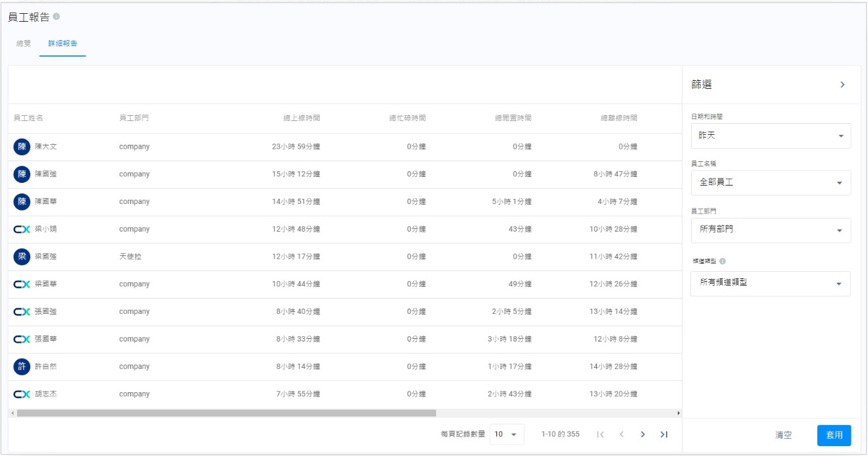Collapse the 篩選 panel with chevron arrow

pyautogui.click(x=842, y=85)
